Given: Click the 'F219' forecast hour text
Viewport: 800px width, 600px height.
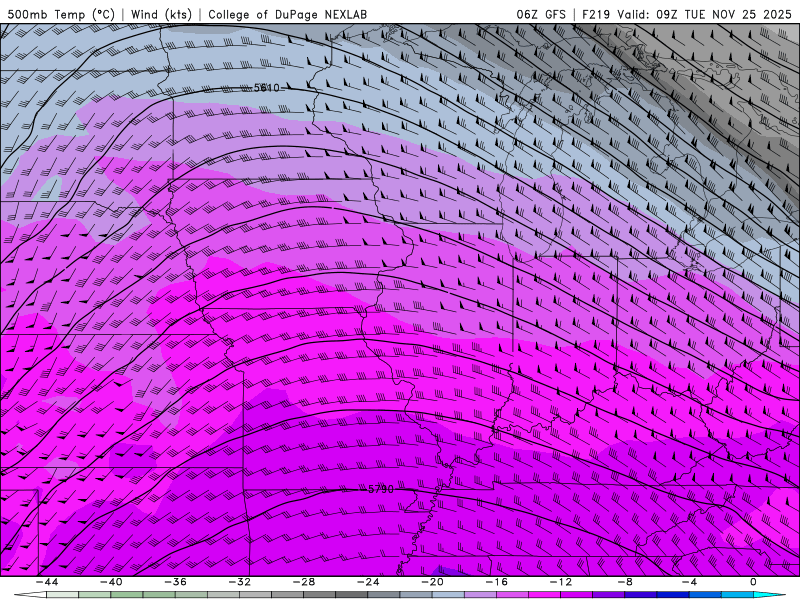Looking at the screenshot, I should [x=596, y=14].
